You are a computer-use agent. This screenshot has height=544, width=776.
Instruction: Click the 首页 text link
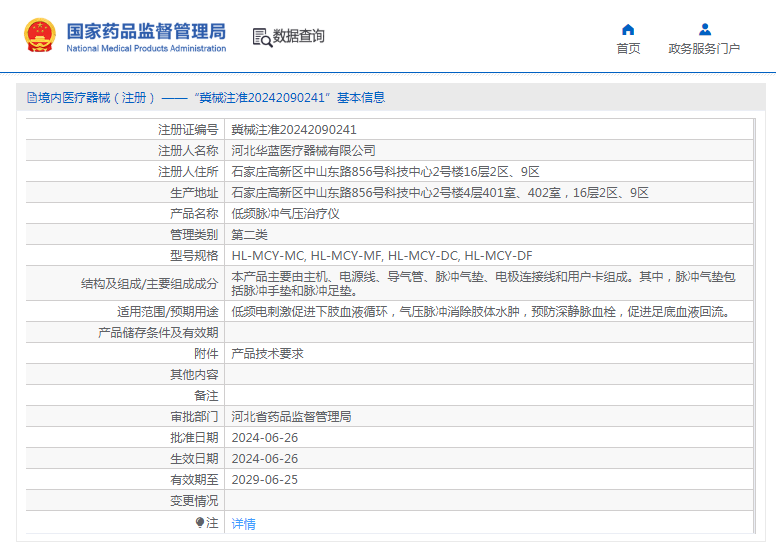(628, 49)
